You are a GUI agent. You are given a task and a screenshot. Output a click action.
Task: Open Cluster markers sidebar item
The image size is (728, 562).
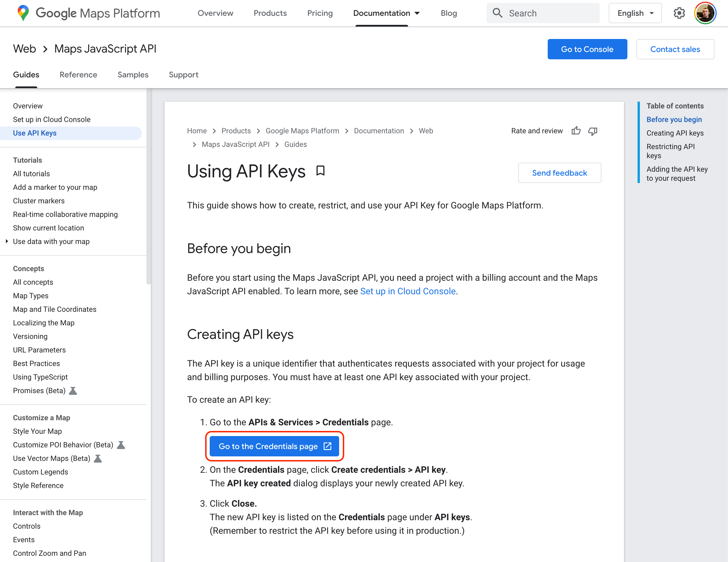click(x=39, y=201)
